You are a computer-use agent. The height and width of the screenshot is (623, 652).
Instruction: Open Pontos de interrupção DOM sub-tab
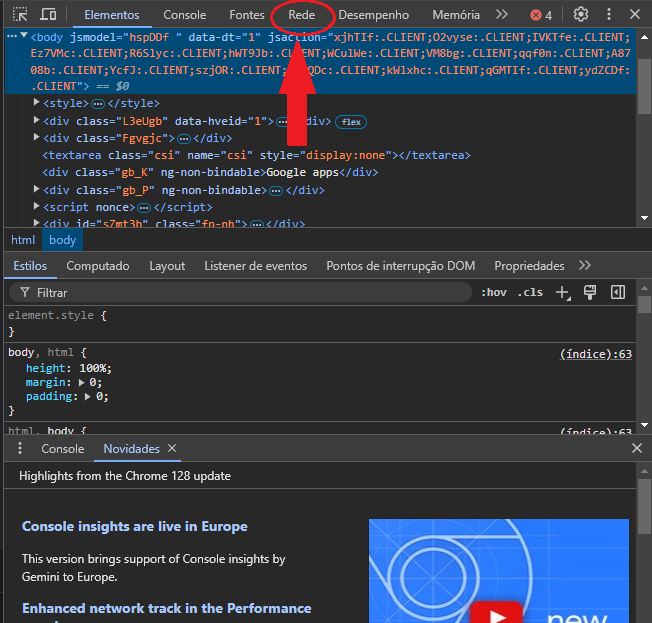pos(400,266)
